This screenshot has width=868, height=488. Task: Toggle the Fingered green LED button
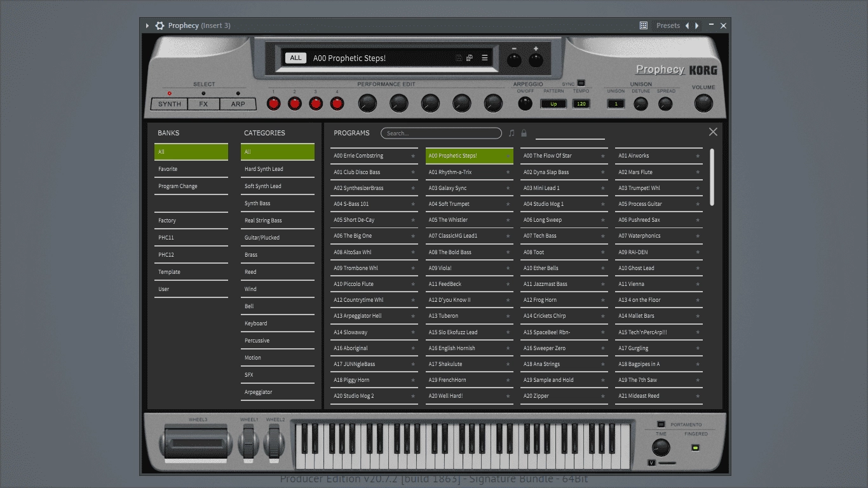point(695,448)
